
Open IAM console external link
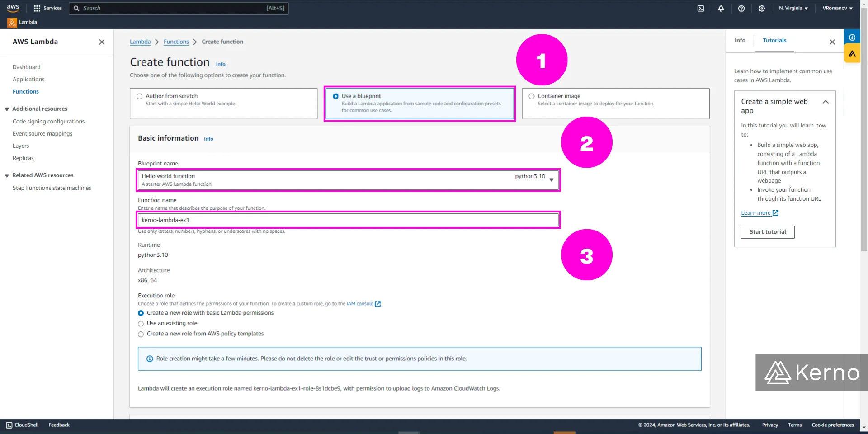(x=363, y=304)
